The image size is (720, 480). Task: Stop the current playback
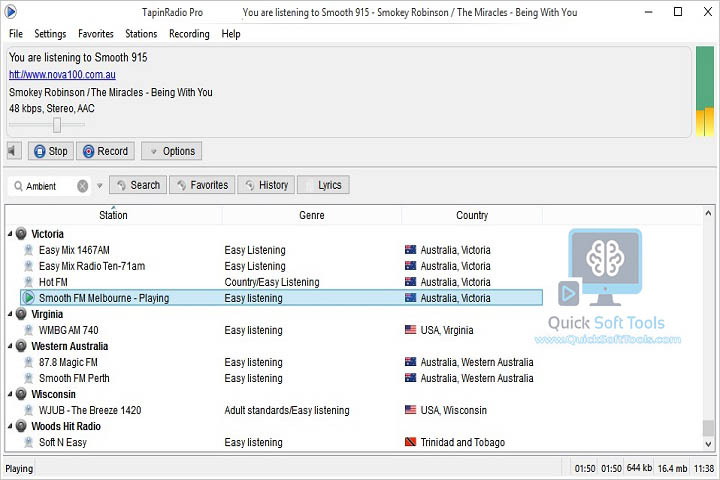(x=51, y=151)
